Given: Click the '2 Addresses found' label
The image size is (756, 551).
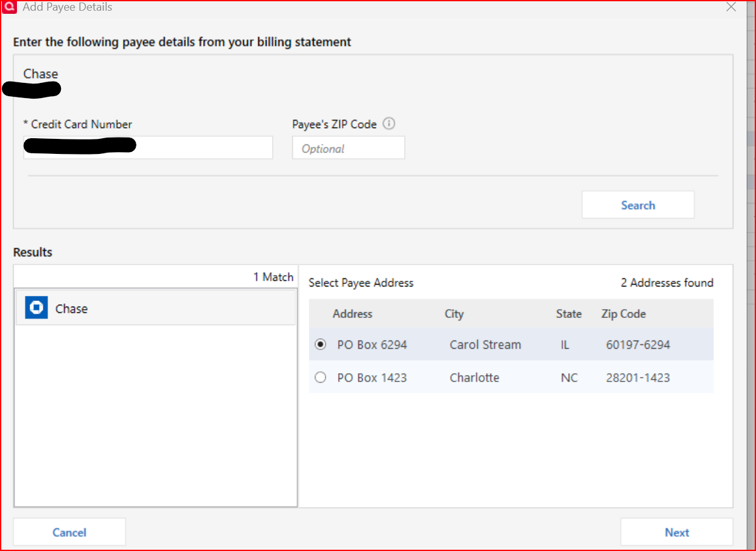Looking at the screenshot, I should pos(667,283).
